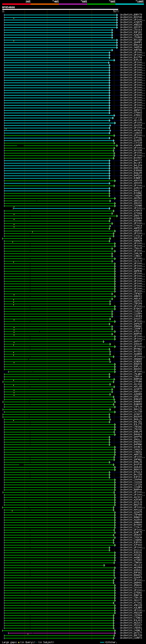The width and height of the screenshot is (146, 644).
Task: Select the UniRef100_A7TG42 label
Action: point(131,603)
